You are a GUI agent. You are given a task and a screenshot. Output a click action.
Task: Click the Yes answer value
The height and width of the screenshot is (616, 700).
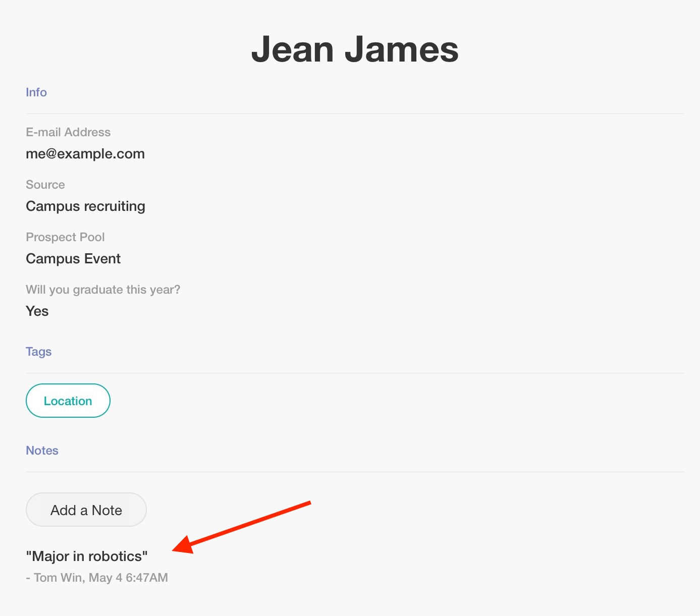coord(37,311)
